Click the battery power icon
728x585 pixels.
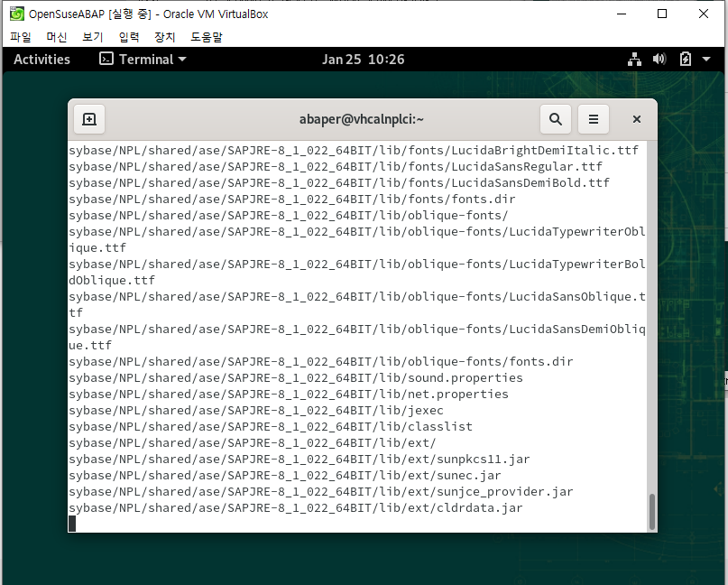click(686, 59)
